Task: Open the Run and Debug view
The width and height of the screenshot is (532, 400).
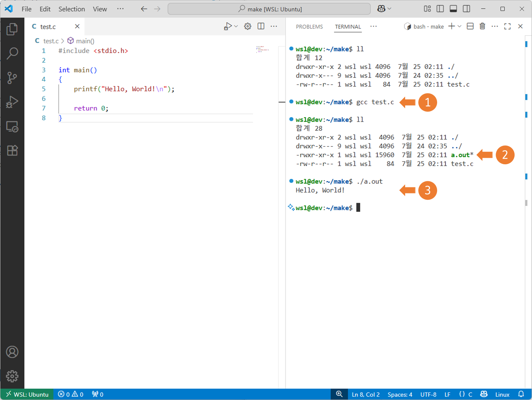Action: [x=12, y=102]
